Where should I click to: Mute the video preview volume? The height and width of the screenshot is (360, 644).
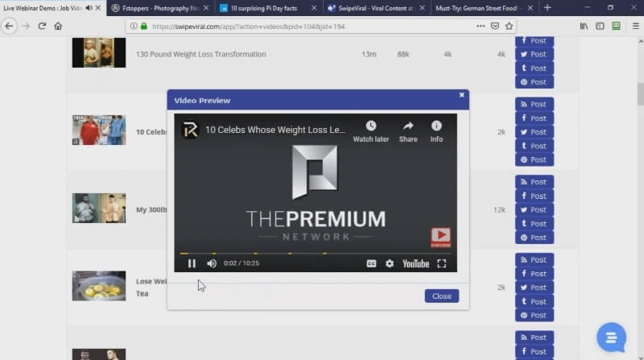212,263
